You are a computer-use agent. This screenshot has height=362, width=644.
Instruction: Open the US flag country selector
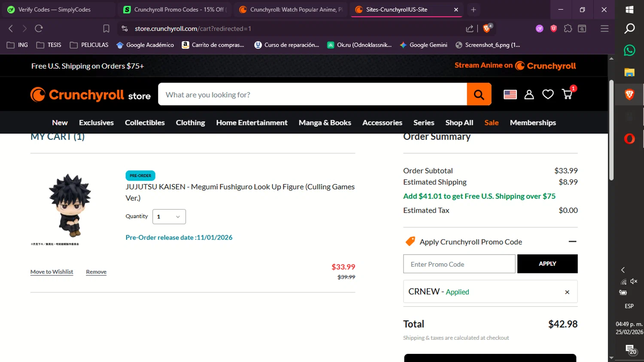[x=510, y=94]
